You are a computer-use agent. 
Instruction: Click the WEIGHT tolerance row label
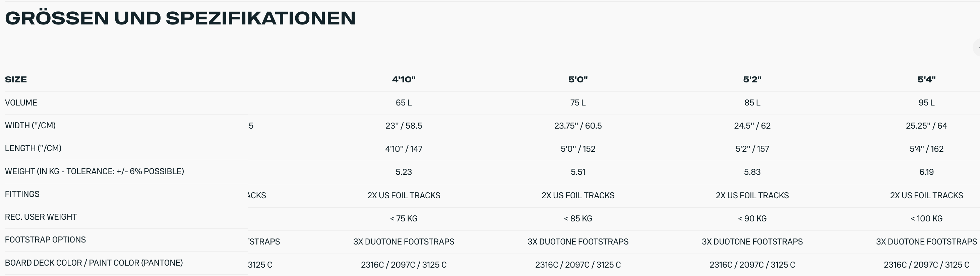pos(95,171)
